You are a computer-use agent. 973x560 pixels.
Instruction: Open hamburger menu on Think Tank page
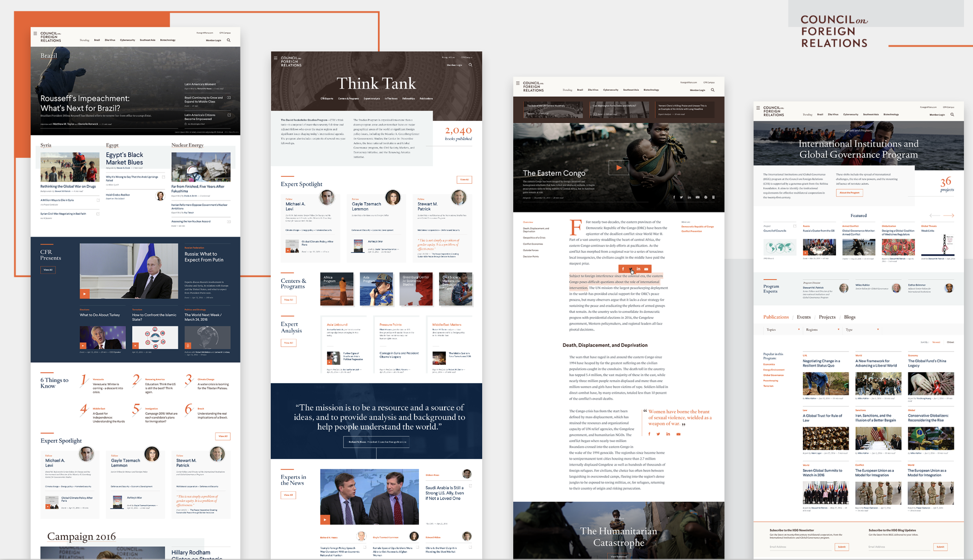point(275,58)
